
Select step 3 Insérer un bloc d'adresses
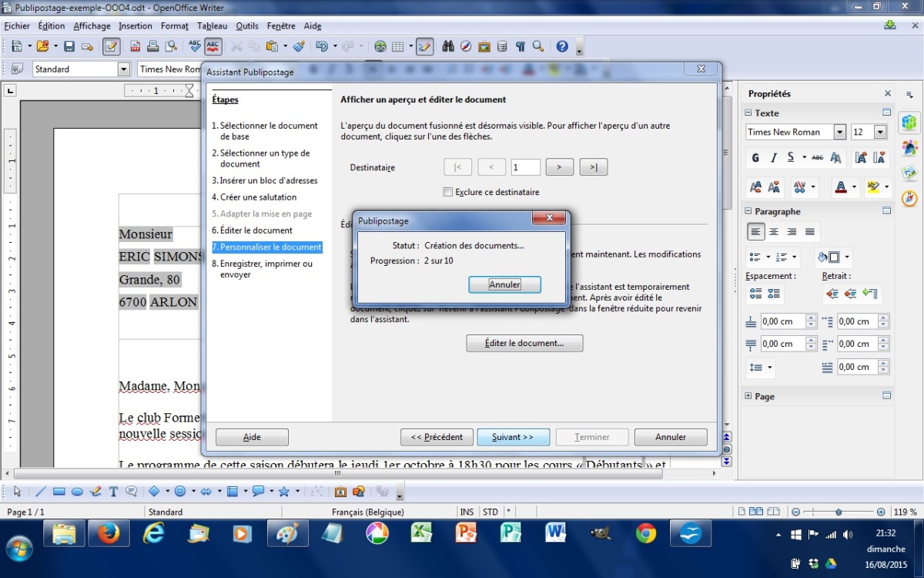[265, 180]
